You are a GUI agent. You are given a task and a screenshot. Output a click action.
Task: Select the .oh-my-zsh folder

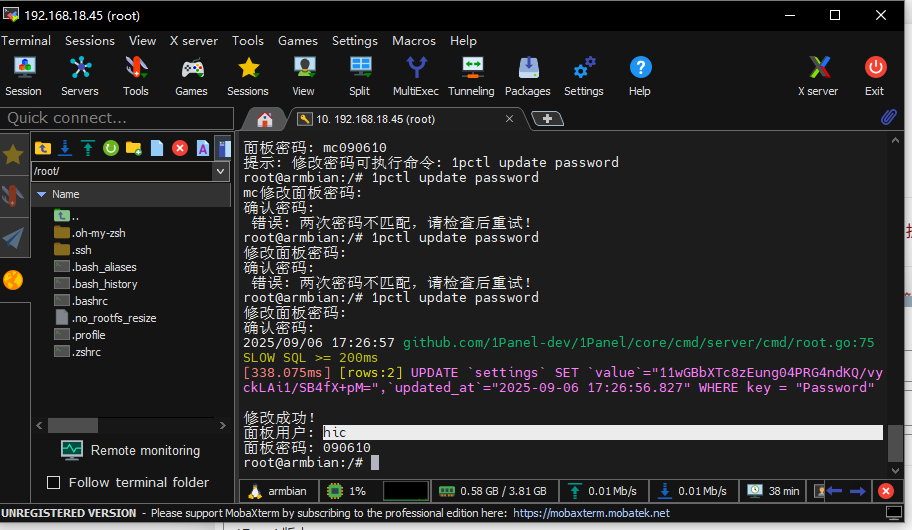[x=90, y=233]
